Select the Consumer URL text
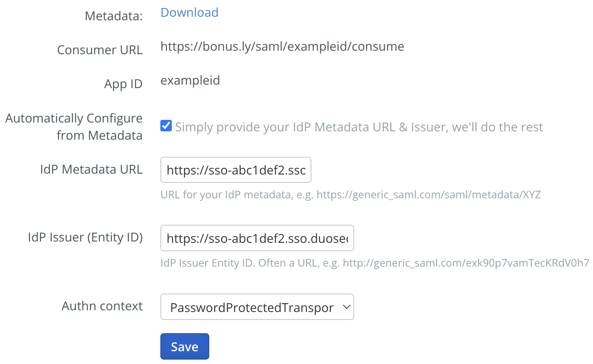 (x=282, y=46)
